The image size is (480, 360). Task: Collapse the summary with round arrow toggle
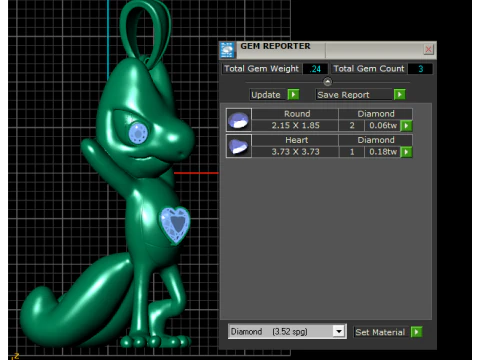(x=327, y=82)
